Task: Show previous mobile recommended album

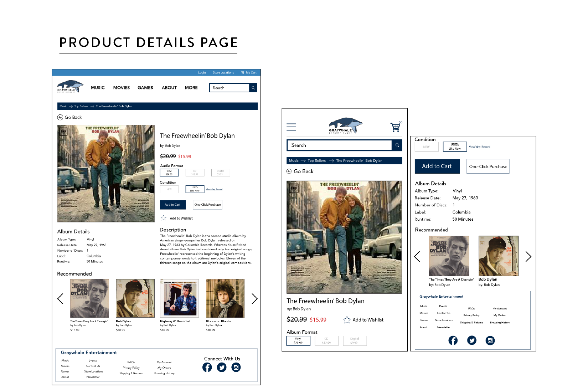Action: 417,256
